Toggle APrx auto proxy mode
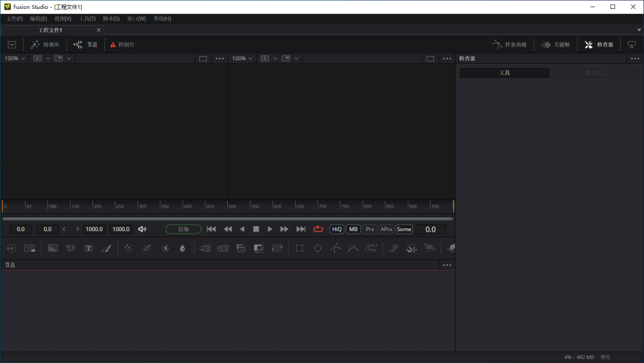The height and width of the screenshot is (363, 644). (386, 229)
